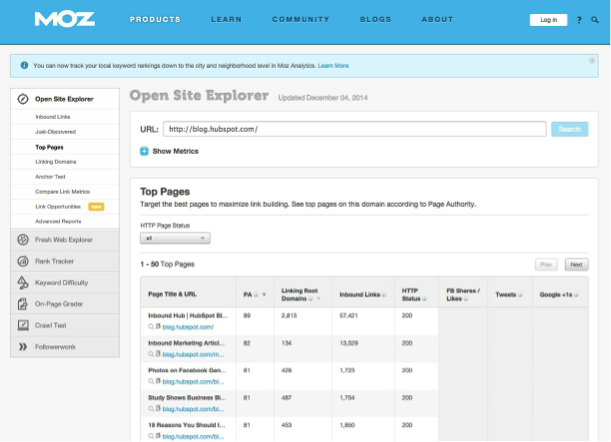Open the About menu
Viewport: 611px width, 442px height.
click(438, 19)
